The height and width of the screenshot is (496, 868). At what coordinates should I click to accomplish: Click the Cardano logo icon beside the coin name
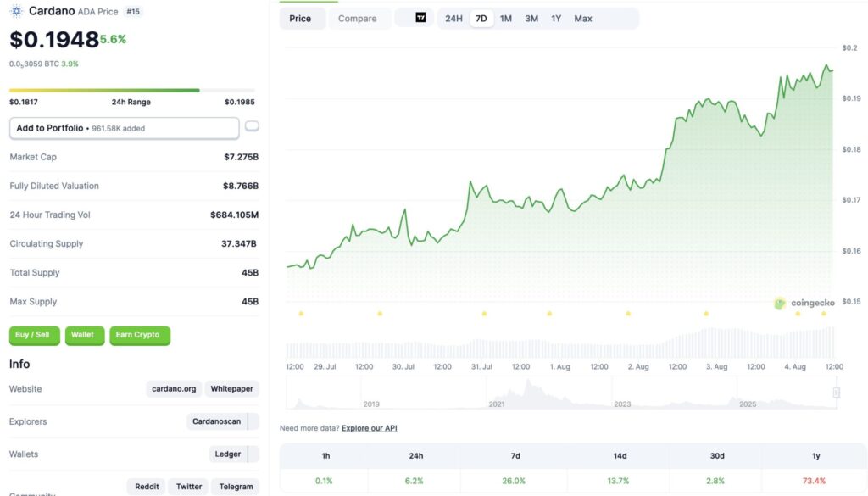pos(17,10)
